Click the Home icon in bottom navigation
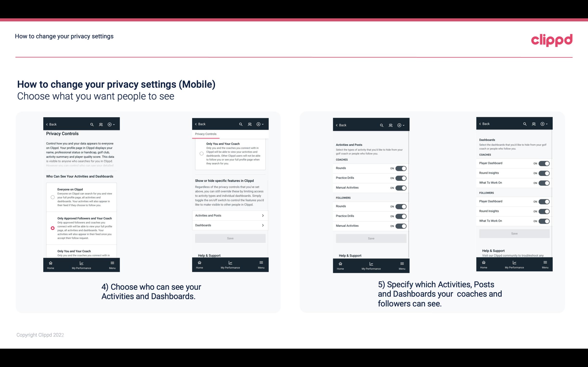 (x=50, y=263)
